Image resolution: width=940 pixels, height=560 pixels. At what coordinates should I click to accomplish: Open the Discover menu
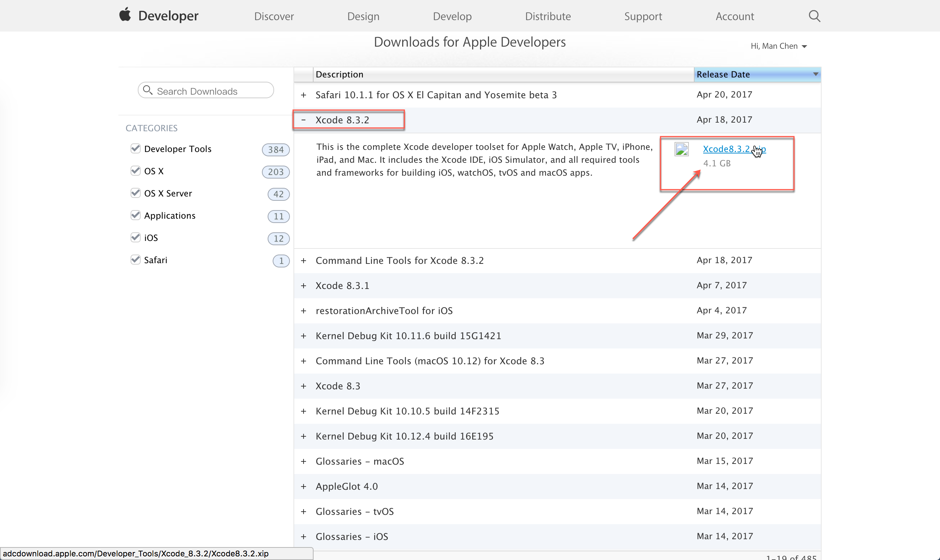point(274,16)
